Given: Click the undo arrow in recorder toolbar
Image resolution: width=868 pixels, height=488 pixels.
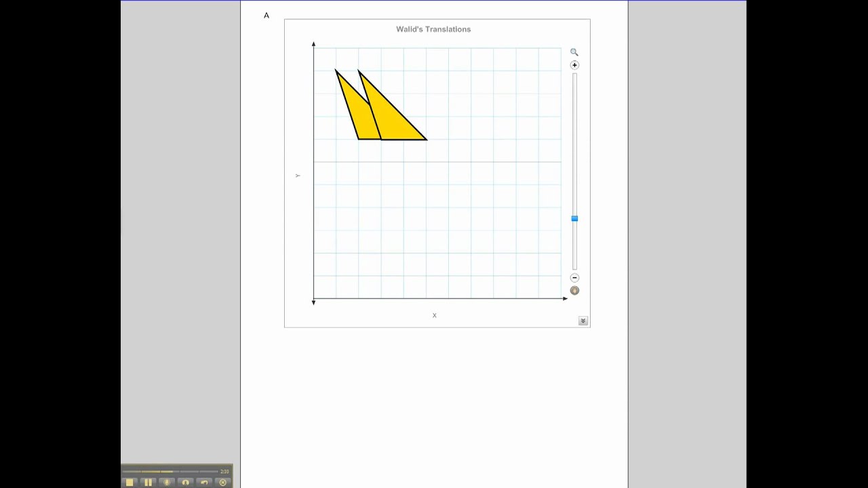Looking at the screenshot, I should click(x=204, y=483).
